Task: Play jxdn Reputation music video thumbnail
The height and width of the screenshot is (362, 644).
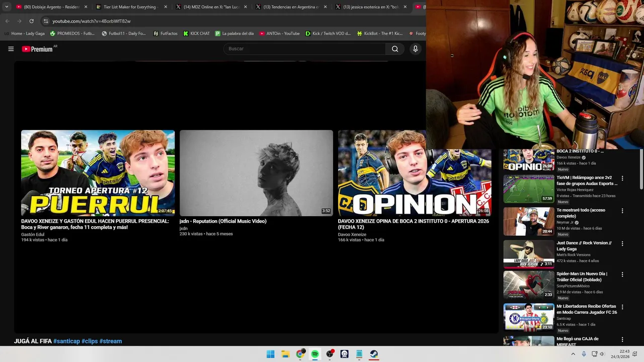Action: point(256,173)
